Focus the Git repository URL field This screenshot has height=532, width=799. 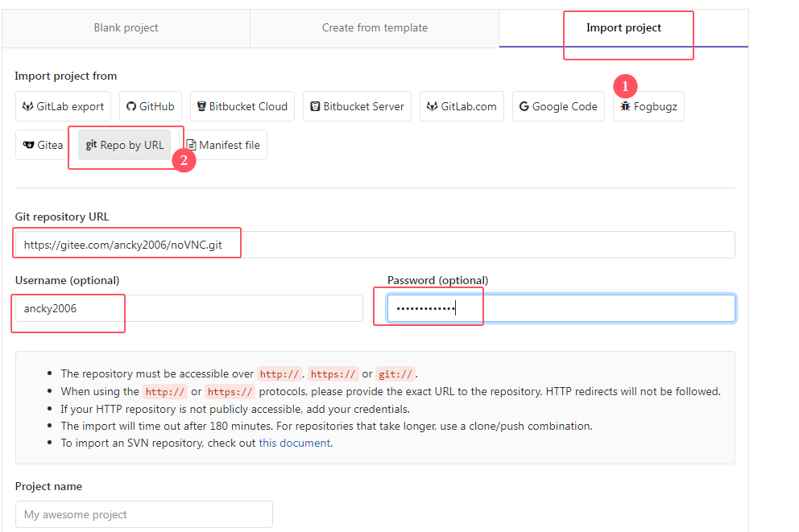pyautogui.click(x=375, y=245)
